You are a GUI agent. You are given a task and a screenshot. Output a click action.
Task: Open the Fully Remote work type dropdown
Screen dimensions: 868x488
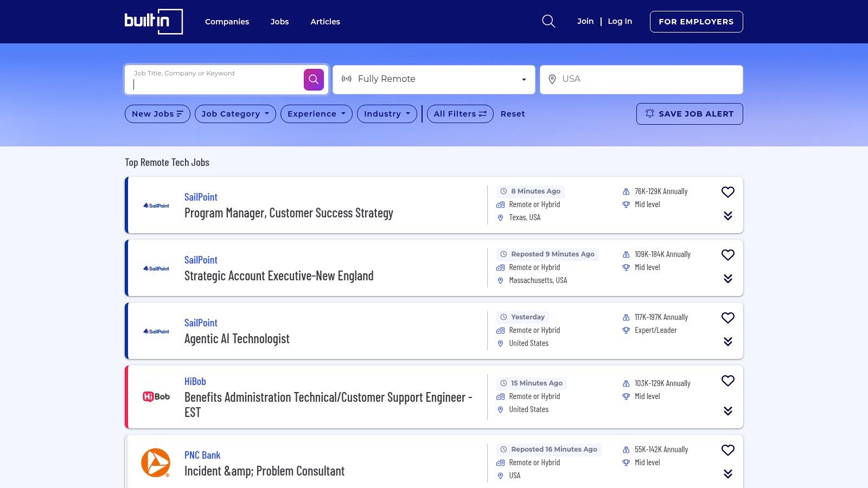(x=434, y=80)
